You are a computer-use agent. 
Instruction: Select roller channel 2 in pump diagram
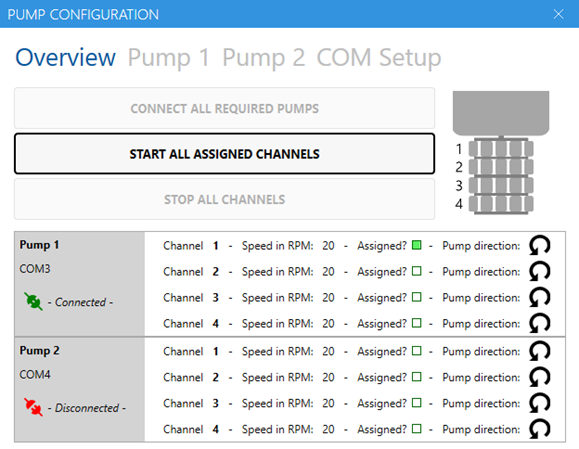point(501,167)
